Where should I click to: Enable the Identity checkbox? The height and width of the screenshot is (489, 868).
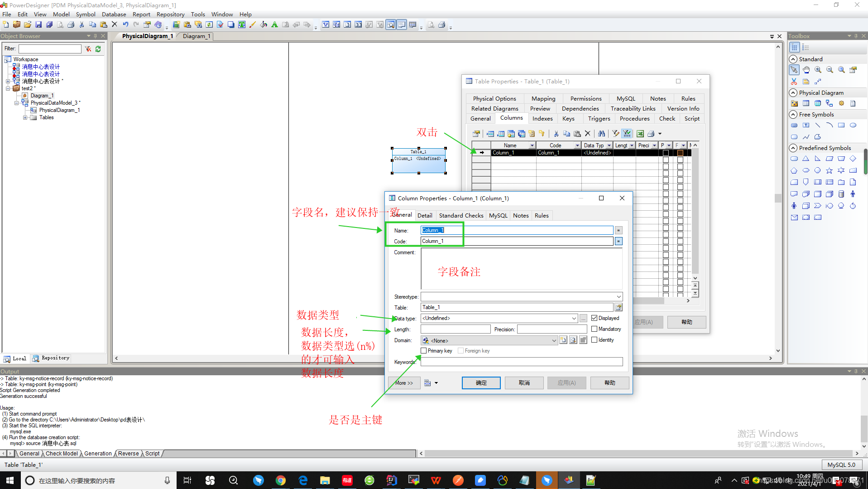point(595,340)
